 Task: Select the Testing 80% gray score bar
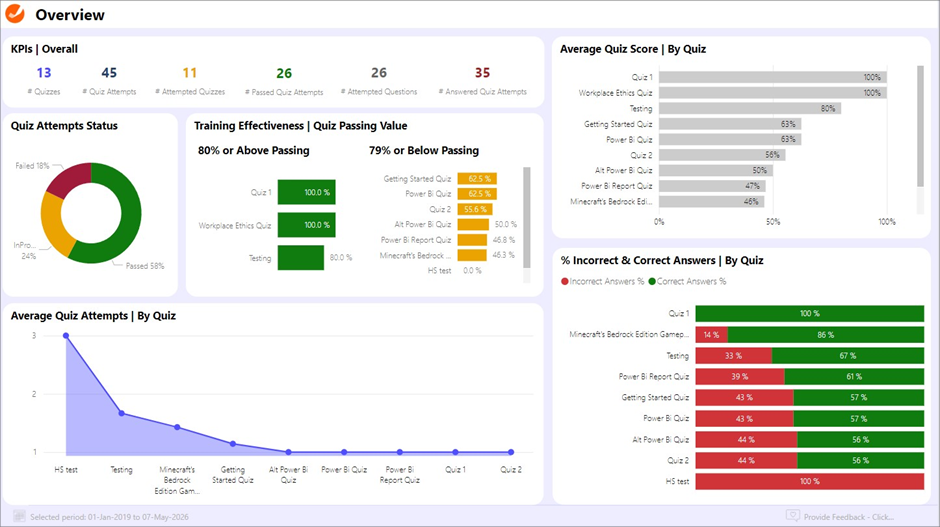click(x=749, y=108)
